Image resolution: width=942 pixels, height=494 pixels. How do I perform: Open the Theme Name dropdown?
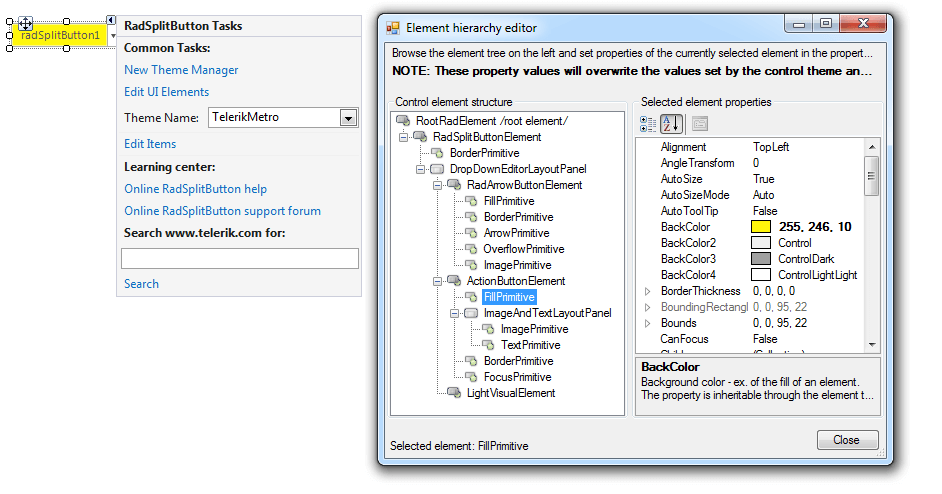click(348, 118)
